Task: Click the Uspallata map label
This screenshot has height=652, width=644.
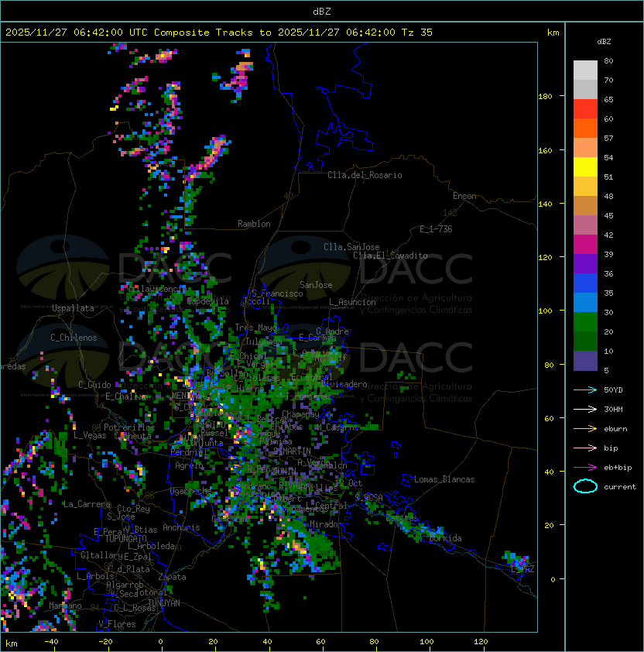Action: (x=73, y=308)
